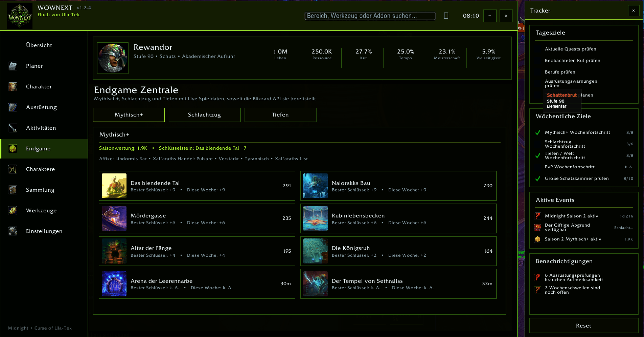Uncheck Tiefen / Welt Wochenfortschritt goal

[x=538, y=155]
